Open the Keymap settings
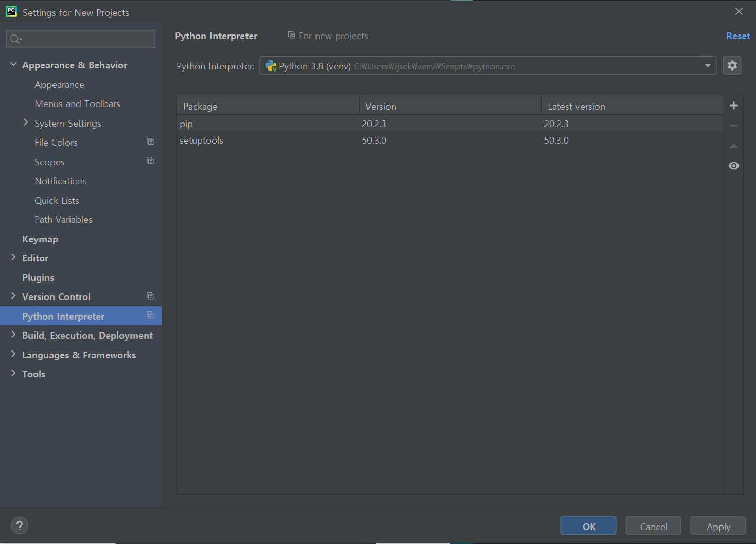The height and width of the screenshot is (544, 756). [40, 239]
